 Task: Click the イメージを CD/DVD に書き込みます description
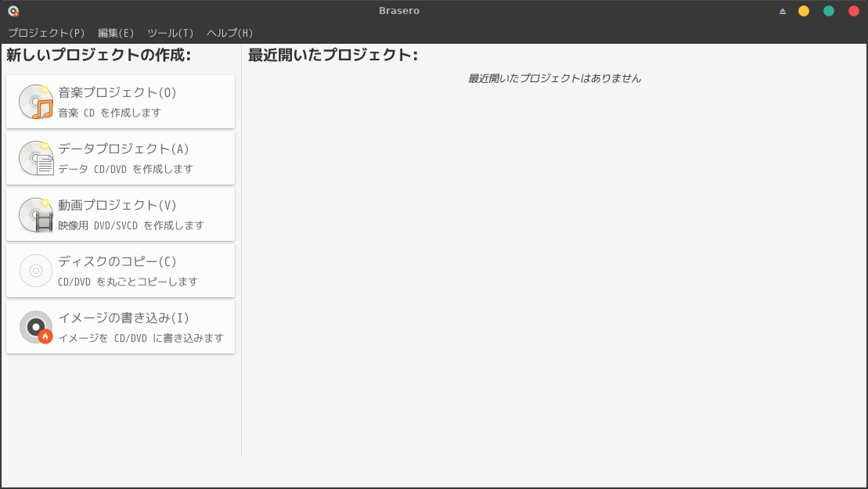141,339
